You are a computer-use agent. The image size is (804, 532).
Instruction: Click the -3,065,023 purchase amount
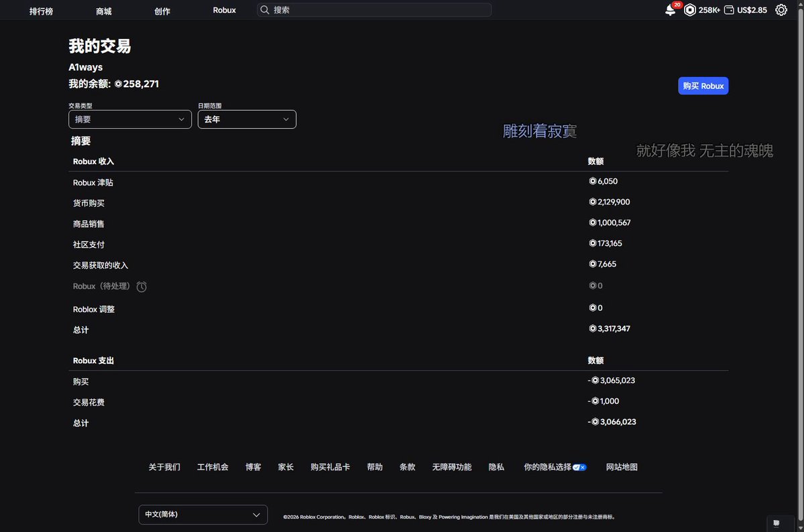click(611, 381)
